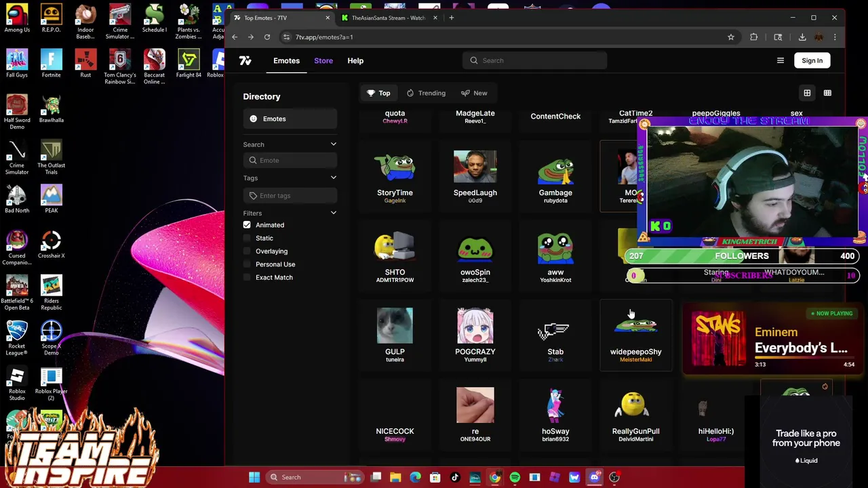Open Discord from the taskbar

[595, 477]
